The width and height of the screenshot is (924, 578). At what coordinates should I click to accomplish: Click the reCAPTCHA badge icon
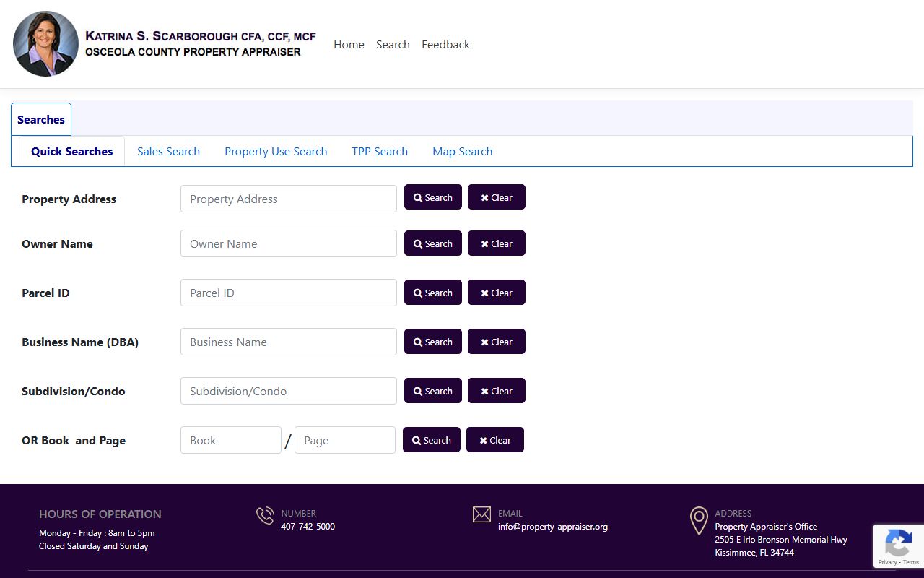coord(898,542)
